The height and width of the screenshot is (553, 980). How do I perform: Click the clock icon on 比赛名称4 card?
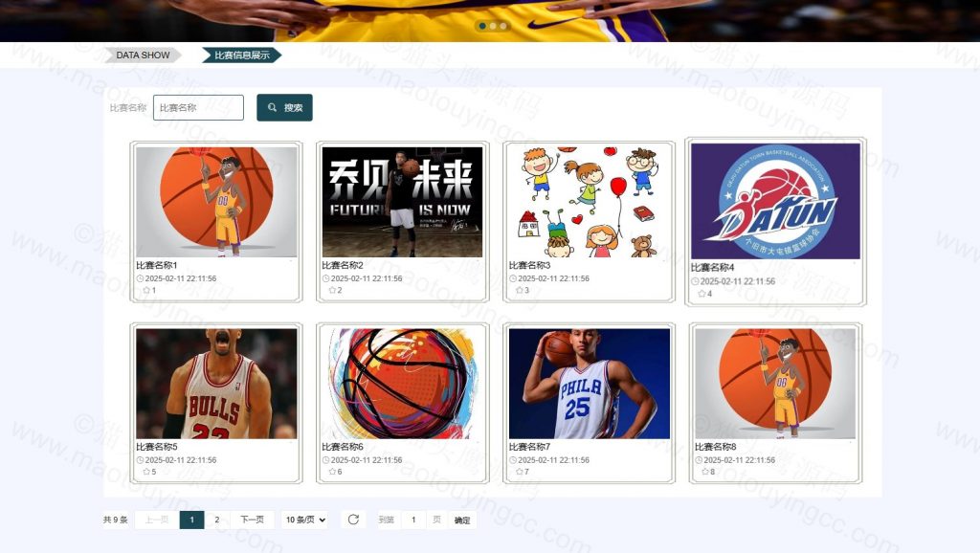(x=695, y=281)
